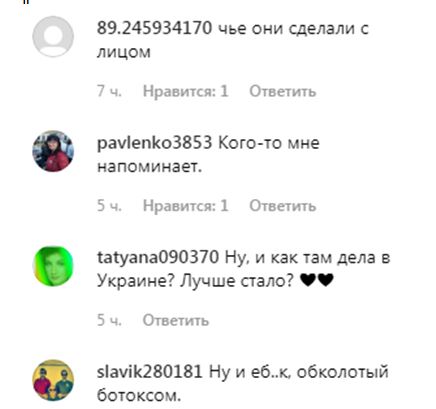436x409 pixels.
Task: Click the slavik280181 username
Action: pyautogui.click(x=150, y=372)
